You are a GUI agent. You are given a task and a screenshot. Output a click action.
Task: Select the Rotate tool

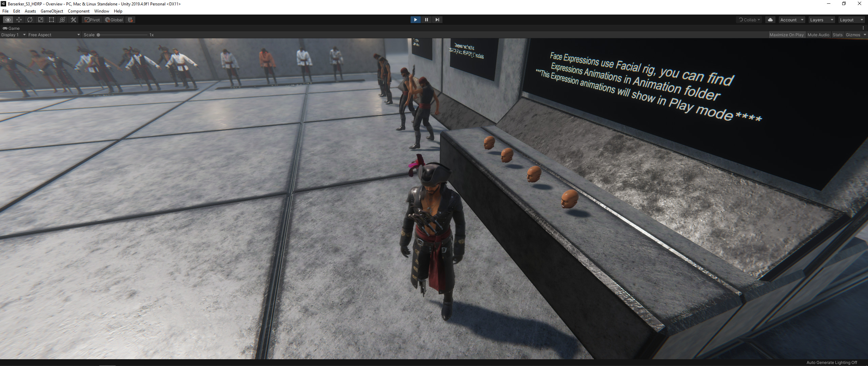point(30,20)
